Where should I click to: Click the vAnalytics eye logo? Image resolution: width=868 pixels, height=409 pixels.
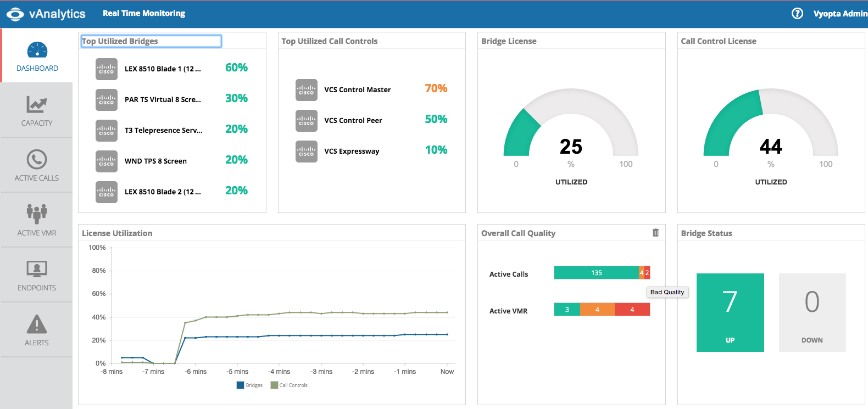click(15, 14)
